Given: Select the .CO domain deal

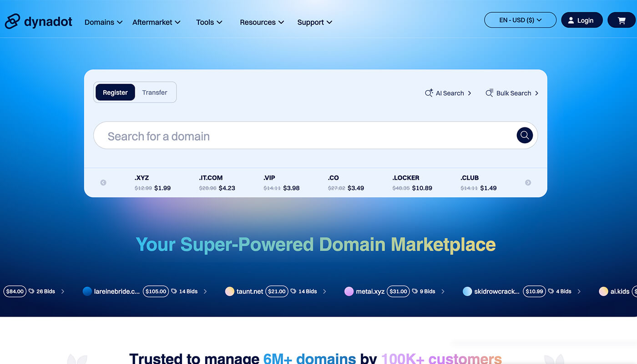Looking at the screenshot, I should [x=346, y=182].
